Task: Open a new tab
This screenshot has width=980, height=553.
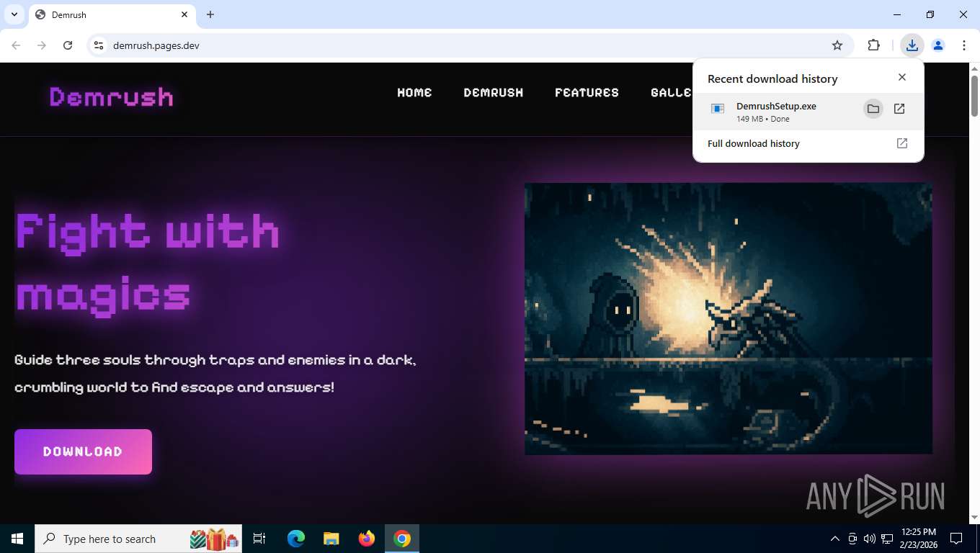Action: pos(210,14)
